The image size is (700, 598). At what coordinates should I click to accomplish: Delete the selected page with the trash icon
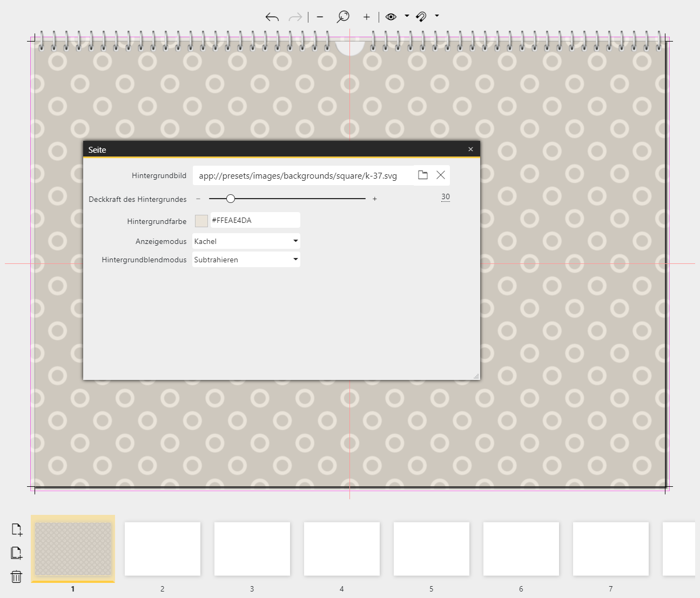coord(17,576)
